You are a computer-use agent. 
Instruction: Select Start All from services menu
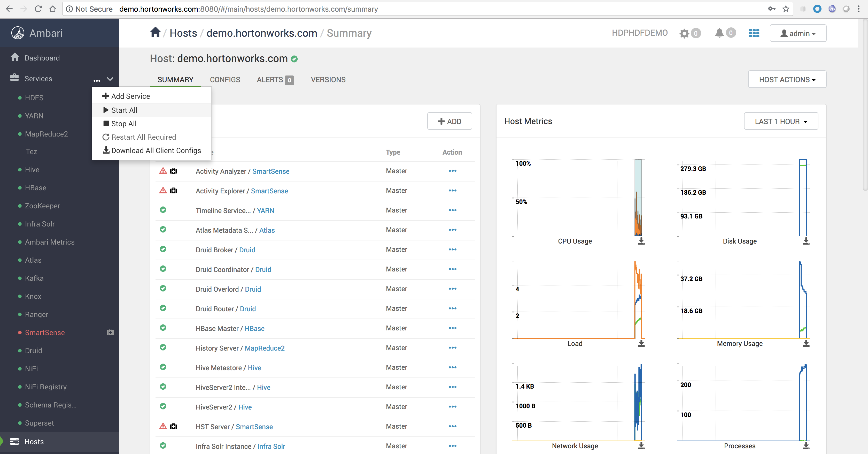[x=124, y=110]
